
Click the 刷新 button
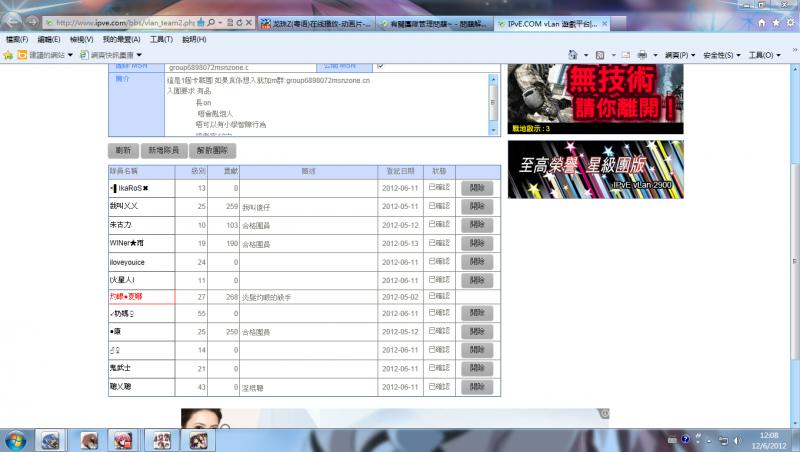click(123, 150)
